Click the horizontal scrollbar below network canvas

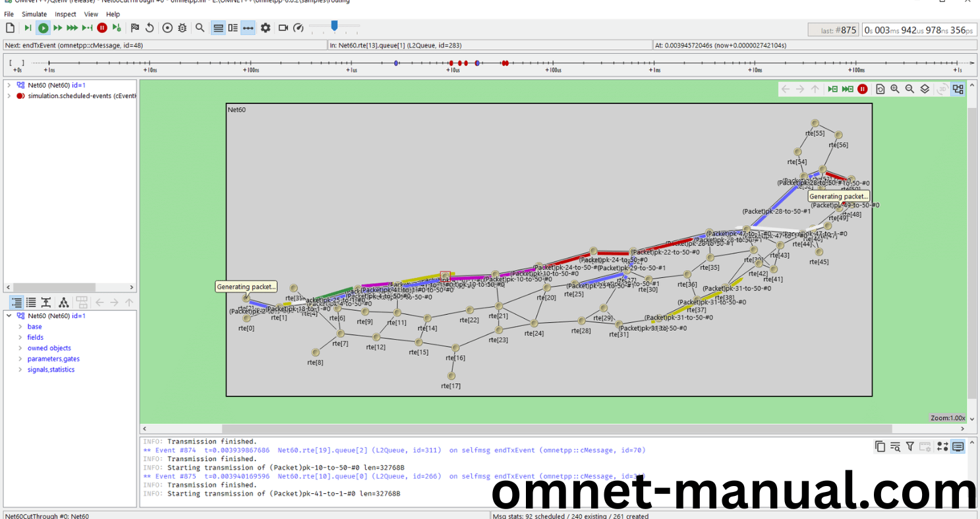click(x=554, y=429)
